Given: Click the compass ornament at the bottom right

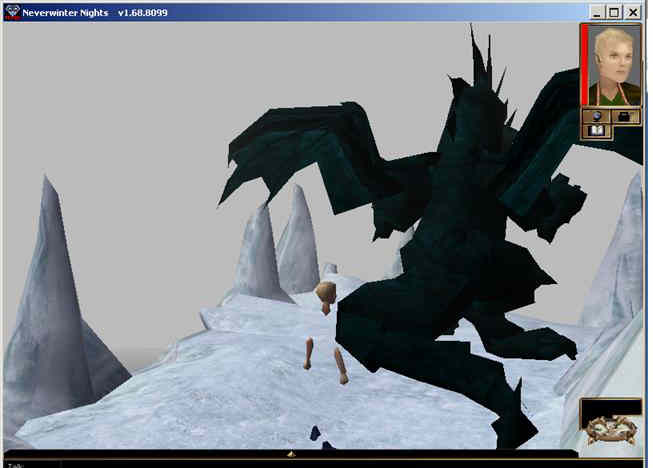Looking at the screenshot, I should click(611, 431).
